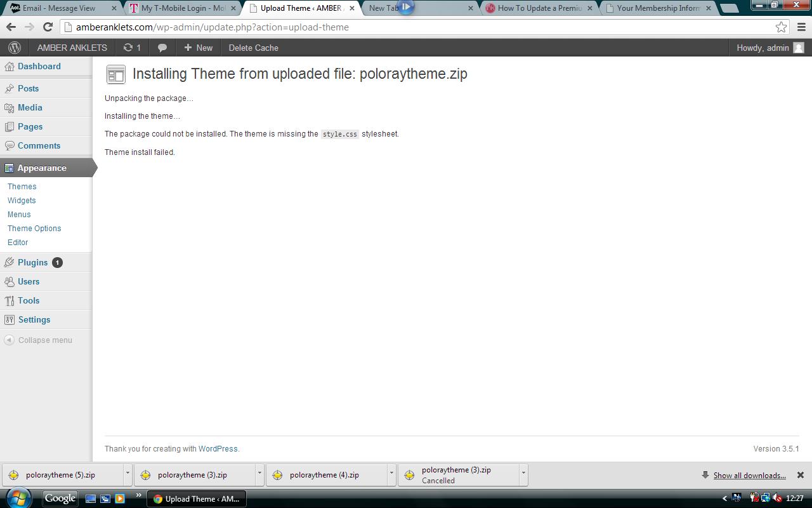Open the Menus submenu link
The height and width of the screenshot is (508, 812).
(19, 214)
